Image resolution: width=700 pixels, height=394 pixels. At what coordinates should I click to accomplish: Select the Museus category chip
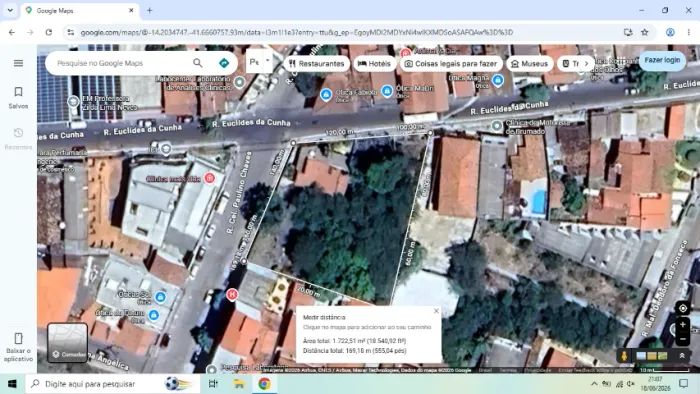pos(529,64)
